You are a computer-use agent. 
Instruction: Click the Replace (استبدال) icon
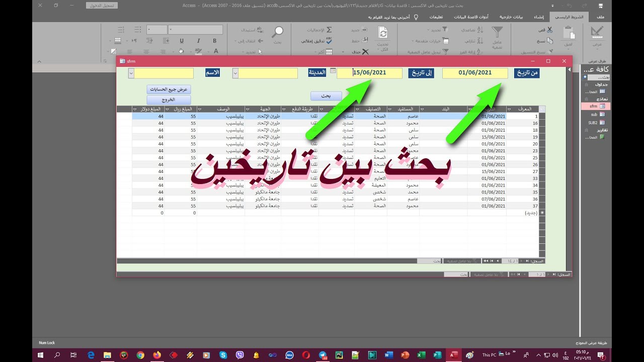[x=260, y=30]
